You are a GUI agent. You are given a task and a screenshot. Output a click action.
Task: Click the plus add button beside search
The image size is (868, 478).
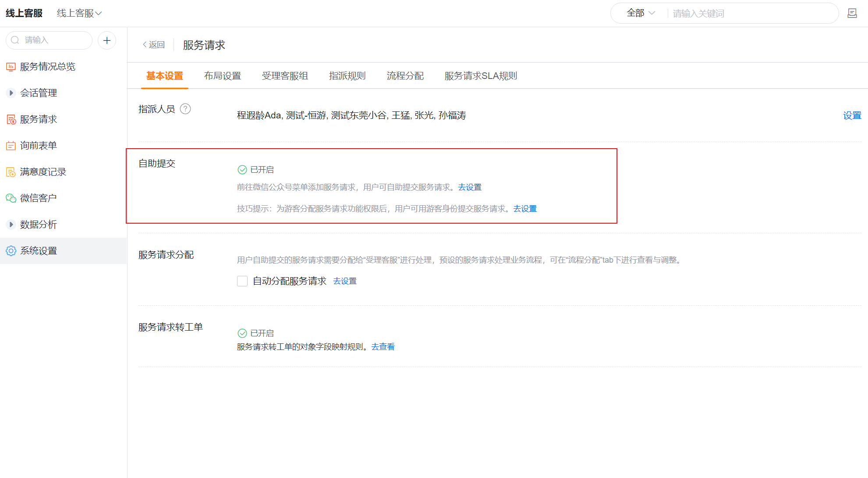[x=106, y=40]
